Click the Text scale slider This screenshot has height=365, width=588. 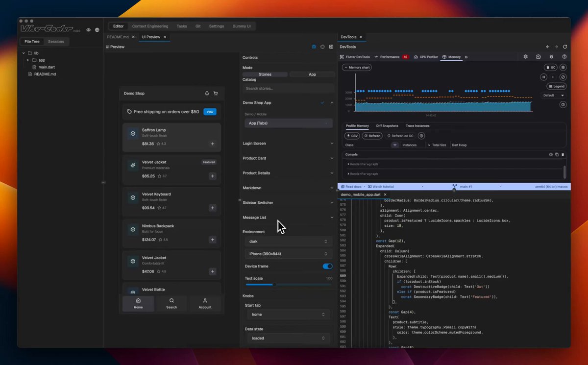tap(289, 284)
